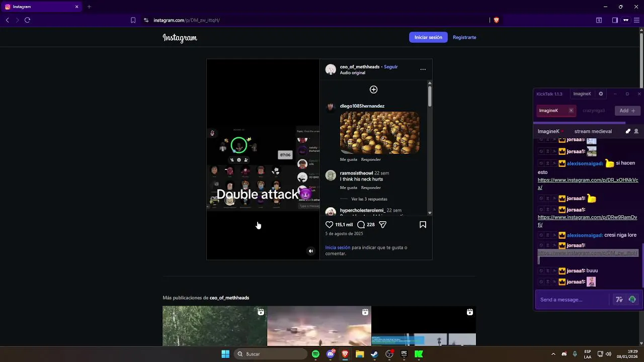Click the Instagram wordmark logo
Screen dimensions: 644x362
[x=180, y=38]
